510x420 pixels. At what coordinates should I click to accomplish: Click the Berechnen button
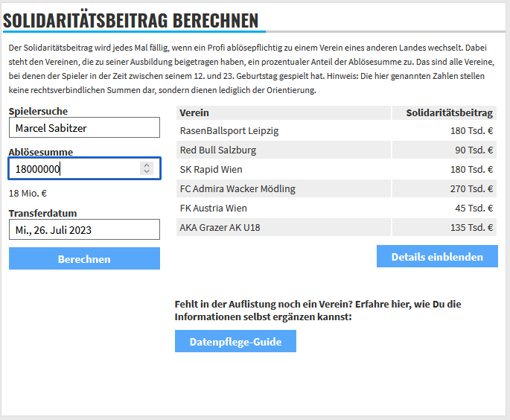84,258
